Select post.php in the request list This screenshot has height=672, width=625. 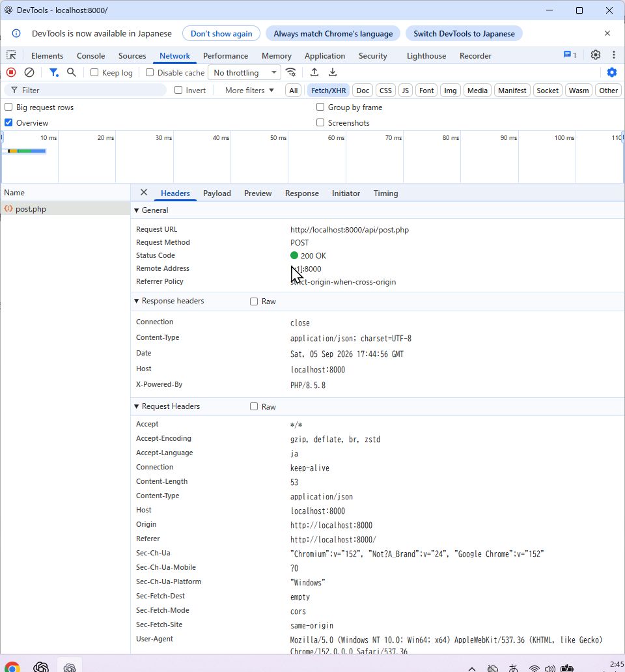[x=65, y=209]
